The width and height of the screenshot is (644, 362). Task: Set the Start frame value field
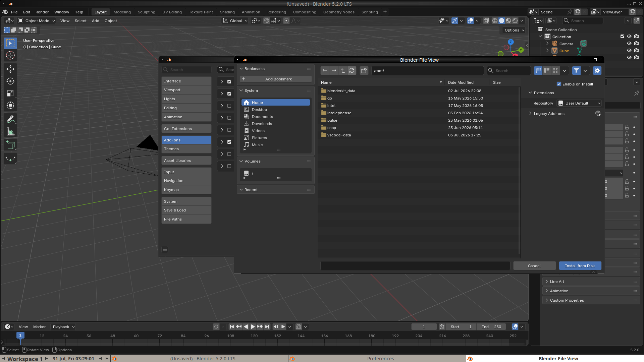point(462,327)
